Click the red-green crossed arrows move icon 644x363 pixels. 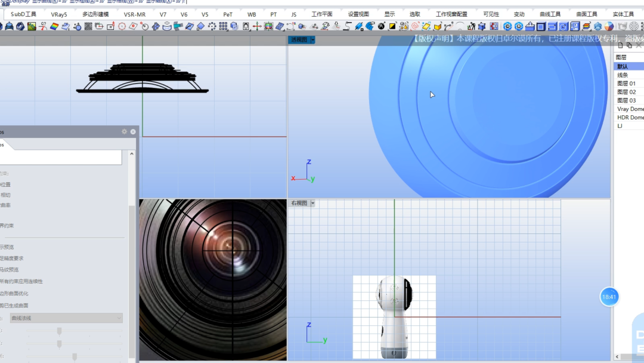257,26
